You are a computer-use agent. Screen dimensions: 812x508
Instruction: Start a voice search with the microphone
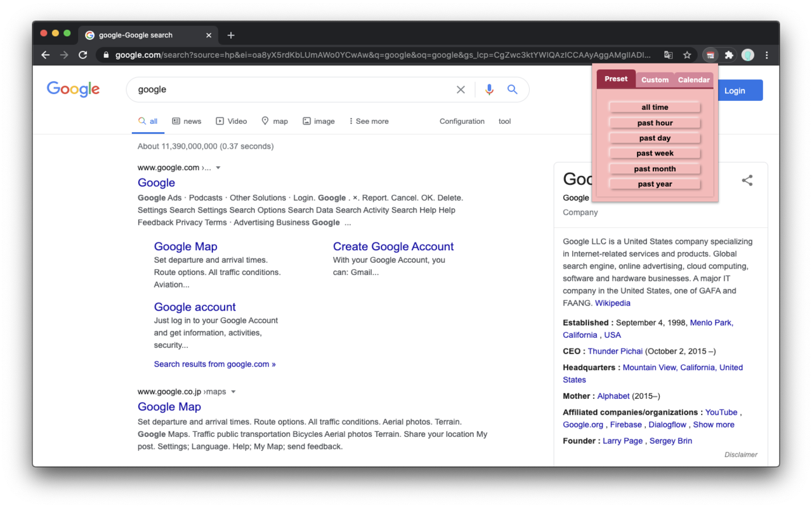tap(488, 90)
